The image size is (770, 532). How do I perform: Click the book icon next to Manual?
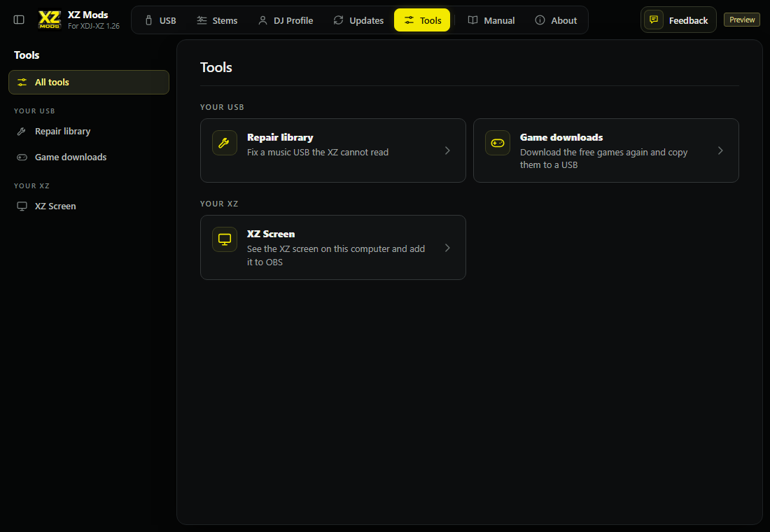click(x=473, y=20)
